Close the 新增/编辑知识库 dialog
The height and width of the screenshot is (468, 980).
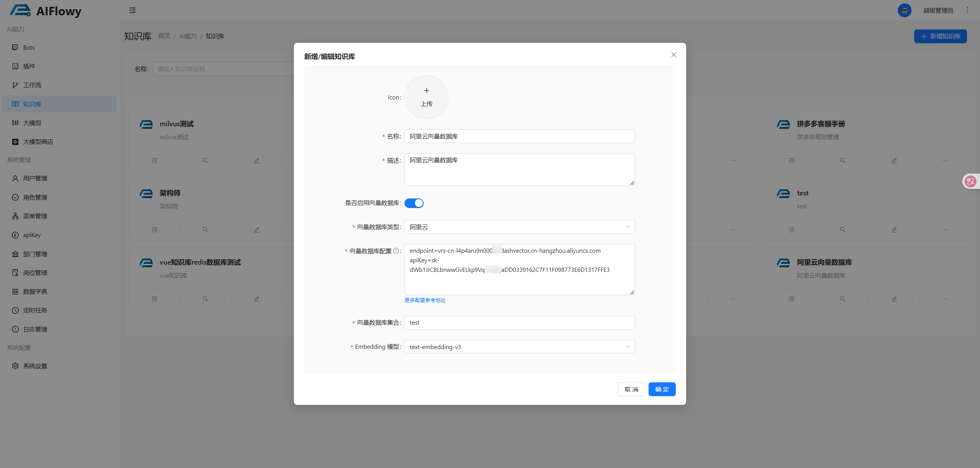click(673, 55)
